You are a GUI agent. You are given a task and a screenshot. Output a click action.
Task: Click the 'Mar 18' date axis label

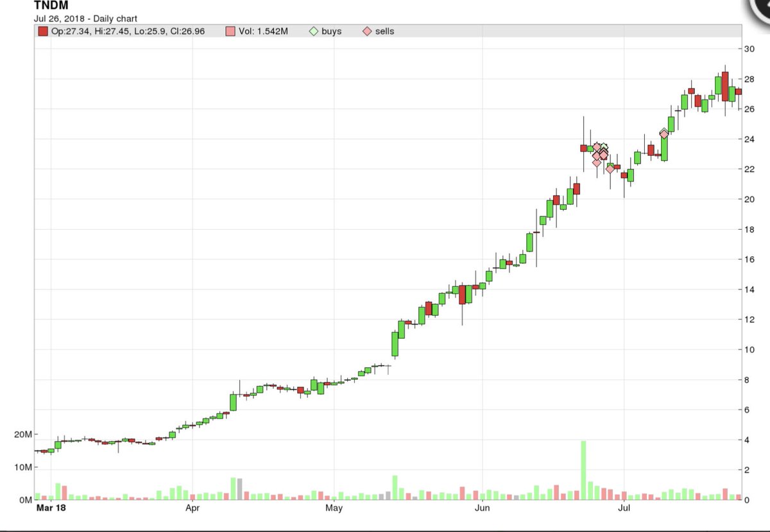51,509
